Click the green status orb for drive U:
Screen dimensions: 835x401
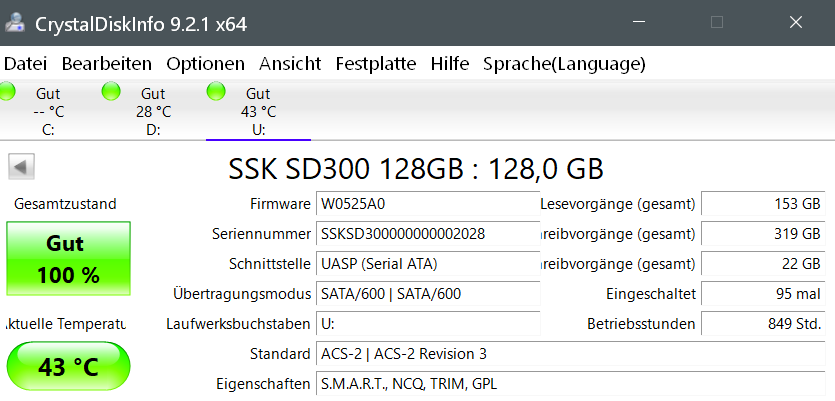pos(216,92)
